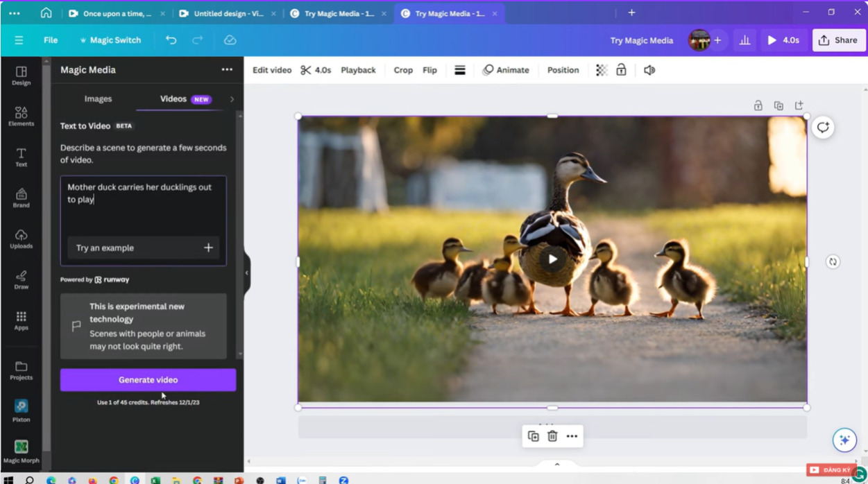Viewport: 868px width, 484px height.
Task: Open the File menu
Action: click(51, 40)
